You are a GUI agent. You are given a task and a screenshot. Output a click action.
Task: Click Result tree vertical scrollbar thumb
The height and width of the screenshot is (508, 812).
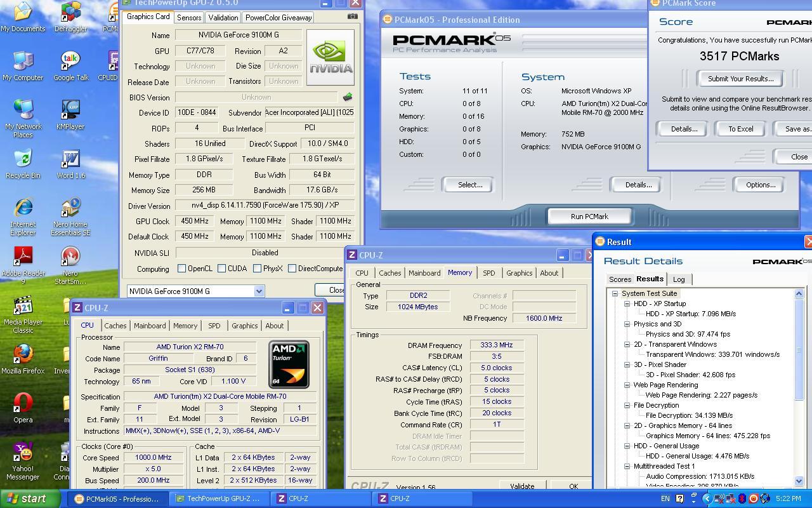click(x=799, y=349)
